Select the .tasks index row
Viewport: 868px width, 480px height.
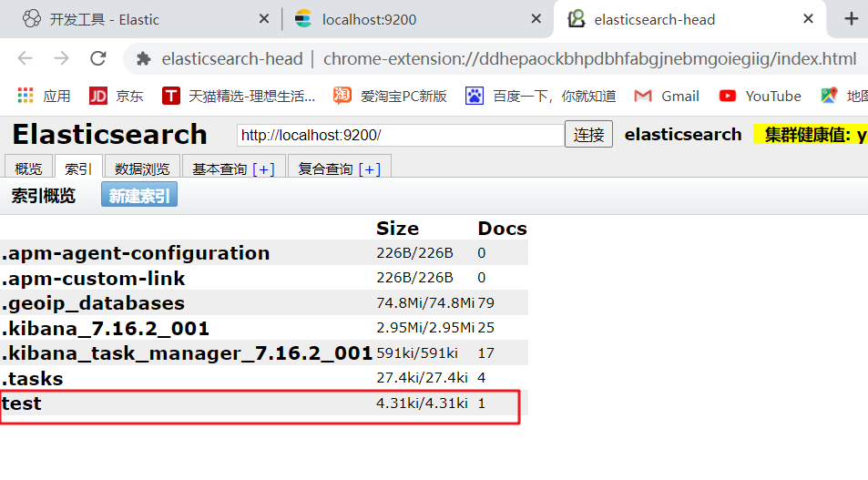point(264,378)
